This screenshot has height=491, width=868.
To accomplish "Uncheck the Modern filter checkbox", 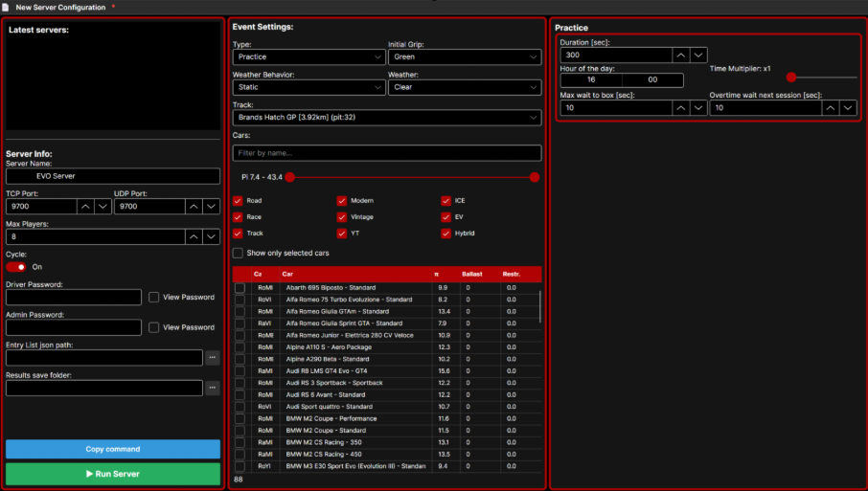I will (342, 201).
